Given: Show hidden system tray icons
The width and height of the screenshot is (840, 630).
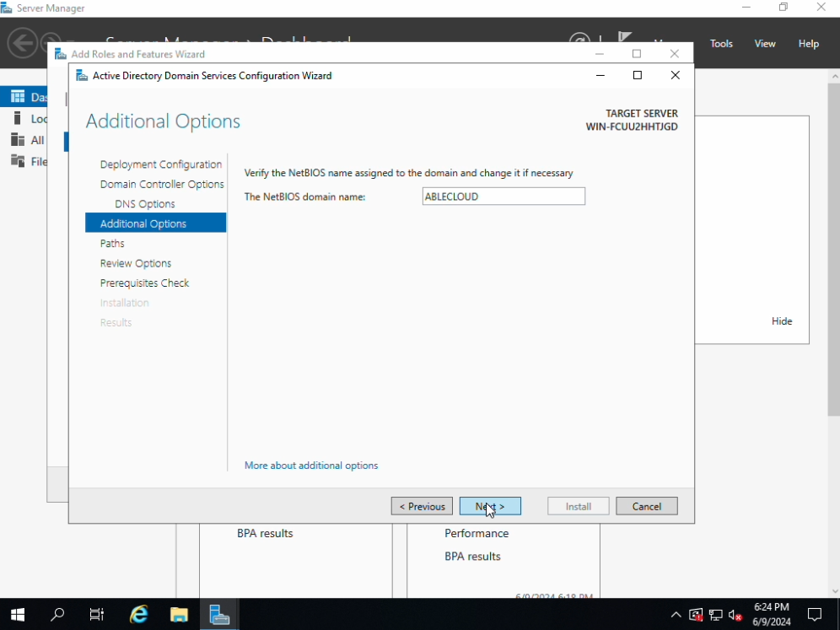Looking at the screenshot, I should pyautogui.click(x=676, y=615).
